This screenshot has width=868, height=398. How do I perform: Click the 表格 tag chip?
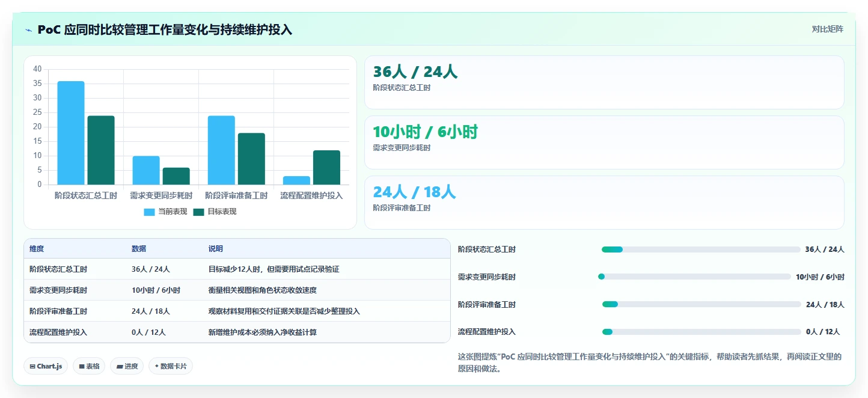tap(89, 366)
